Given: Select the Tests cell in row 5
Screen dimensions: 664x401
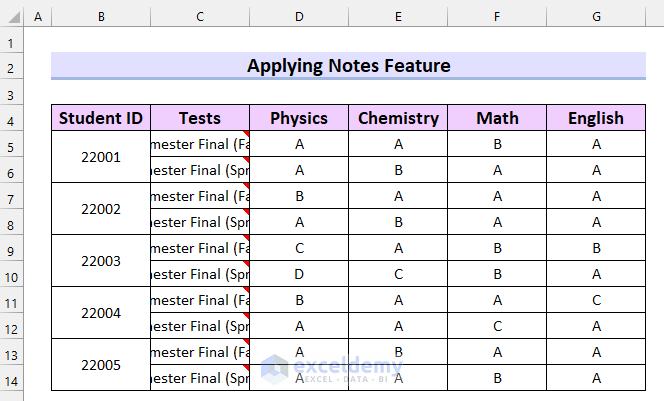Looking at the screenshot, I should pyautogui.click(x=200, y=144).
